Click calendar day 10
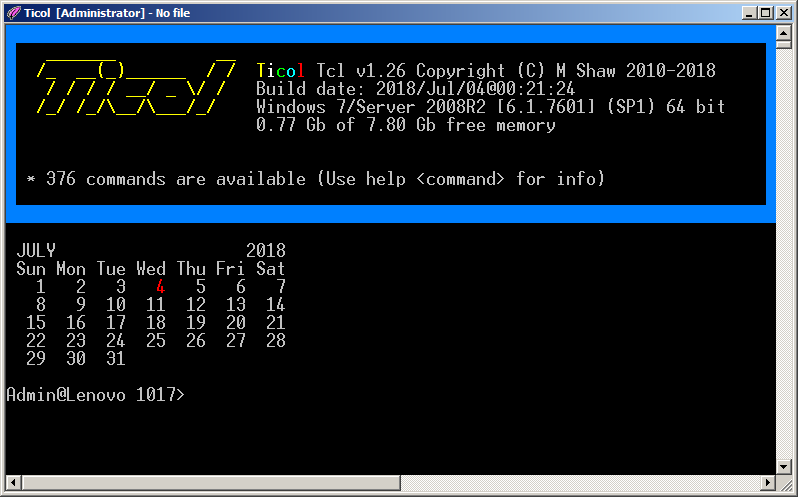 116,305
